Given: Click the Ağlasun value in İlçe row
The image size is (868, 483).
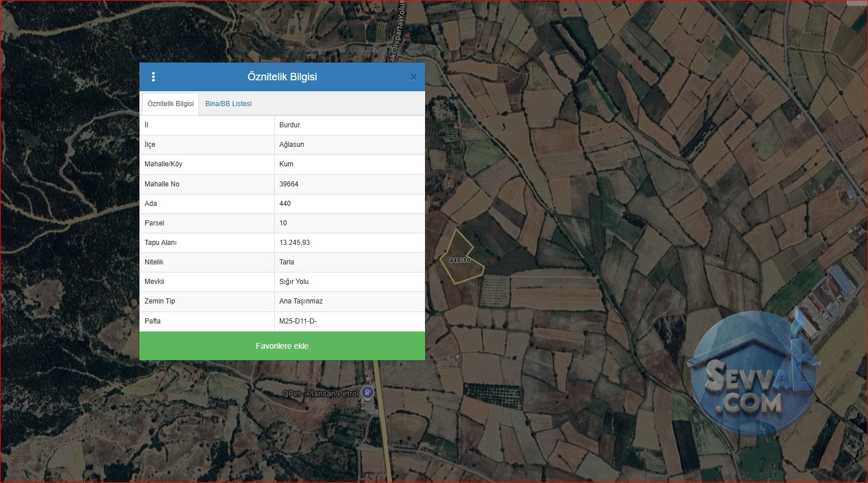Looking at the screenshot, I should coord(291,145).
